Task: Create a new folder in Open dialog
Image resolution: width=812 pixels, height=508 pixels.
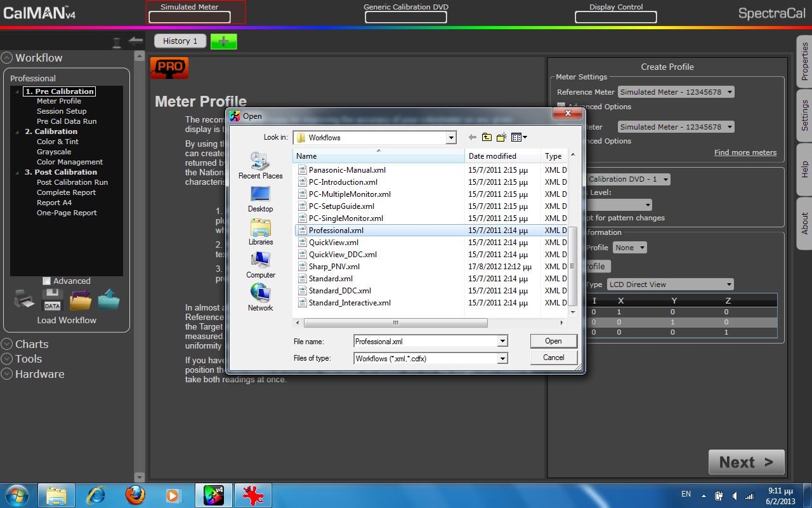Action: tap(502, 137)
